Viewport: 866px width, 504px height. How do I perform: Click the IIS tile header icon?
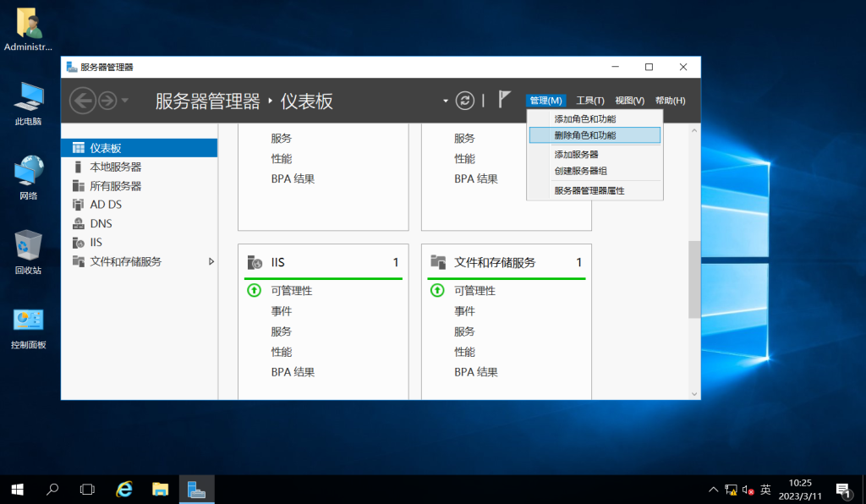pyautogui.click(x=255, y=262)
